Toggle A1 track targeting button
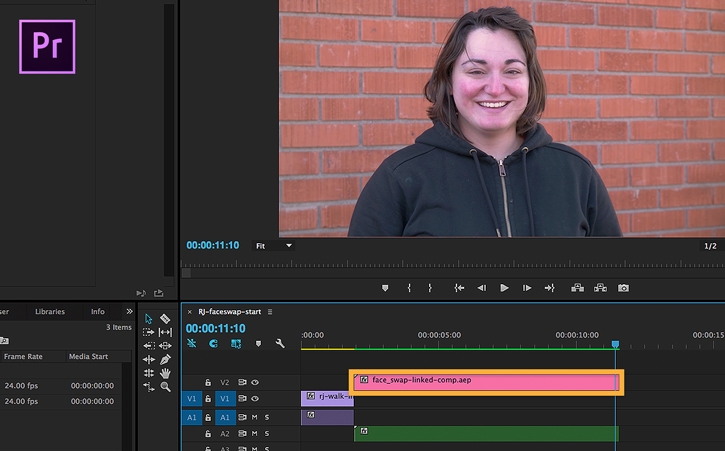Screen dimensions: 725x451 coord(225,417)
